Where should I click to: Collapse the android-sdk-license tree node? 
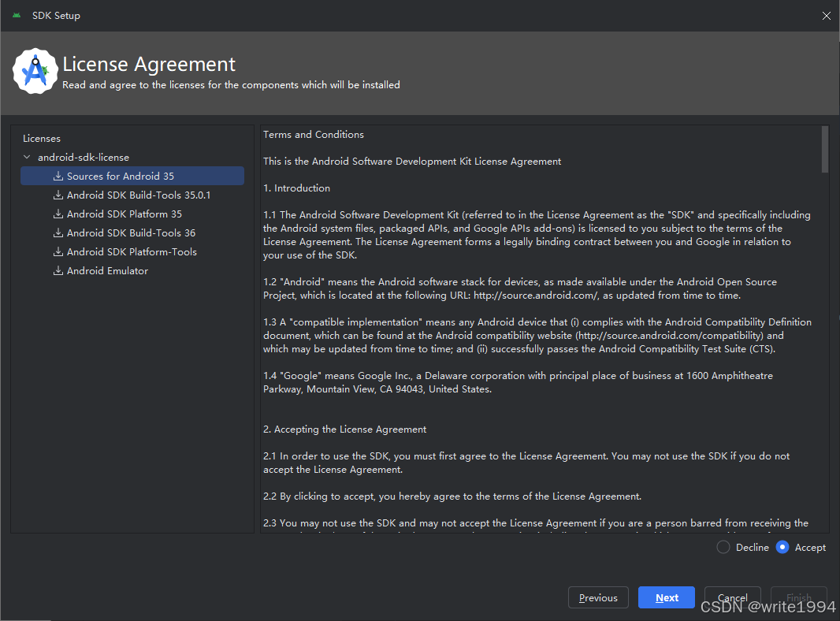[x=27, y=157]
